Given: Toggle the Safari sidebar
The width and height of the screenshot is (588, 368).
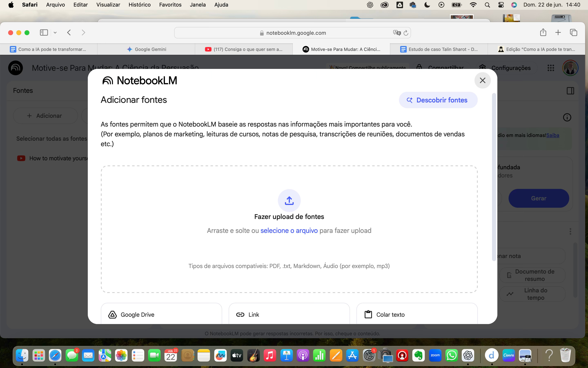Looking at the screenshot, I should (x=44, y=33).
